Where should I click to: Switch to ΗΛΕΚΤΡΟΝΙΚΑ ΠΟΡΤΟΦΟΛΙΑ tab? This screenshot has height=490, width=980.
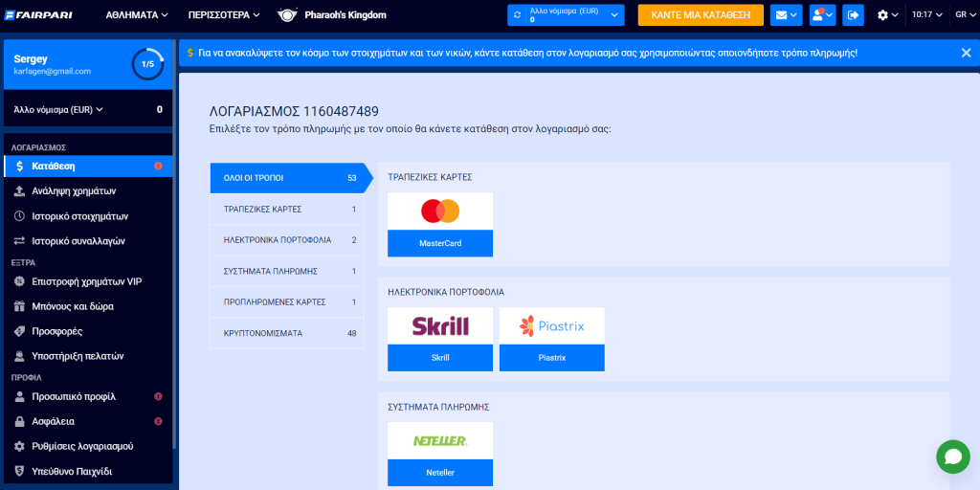286,240
